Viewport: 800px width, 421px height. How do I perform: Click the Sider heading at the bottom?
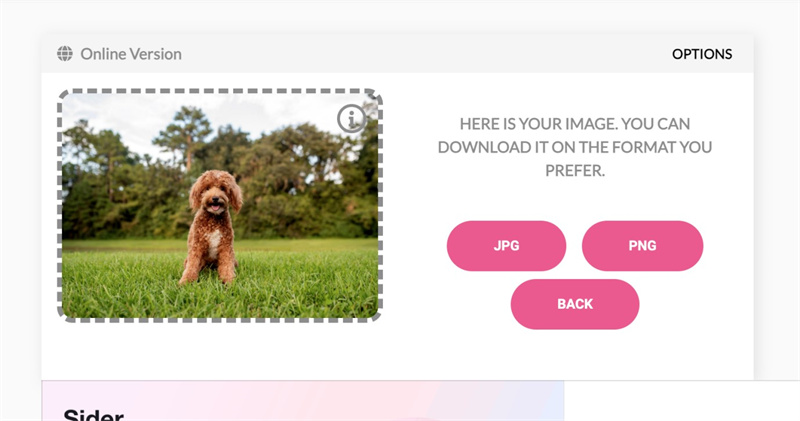[94, 414]
